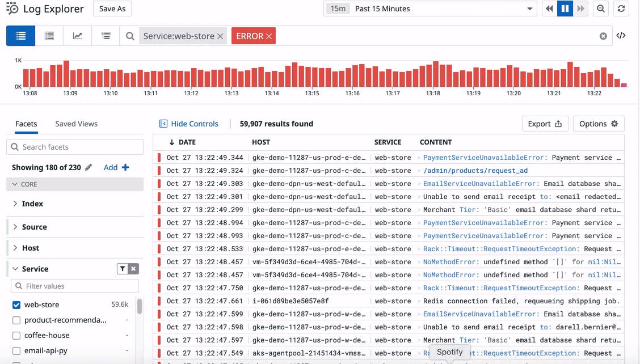Open the Options menu

598,124
